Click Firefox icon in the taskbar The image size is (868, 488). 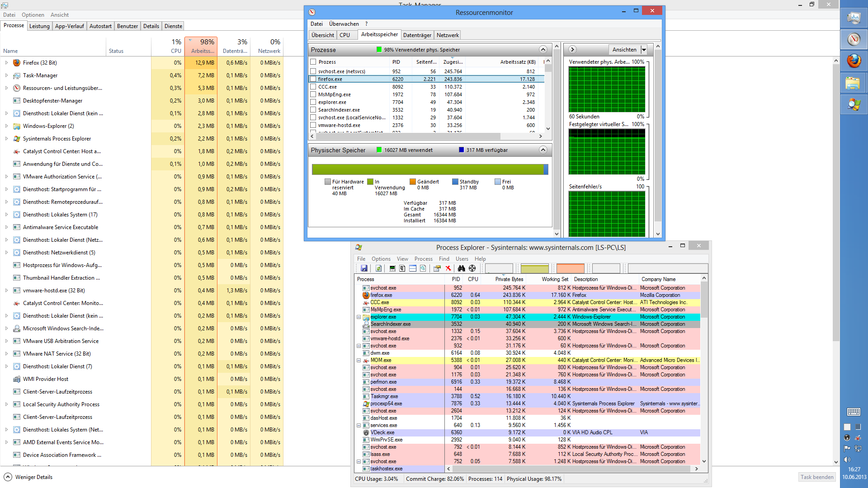pos(854,61)
